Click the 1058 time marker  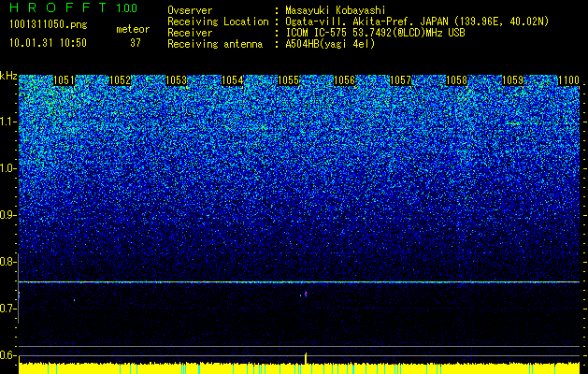pos(456,80)
